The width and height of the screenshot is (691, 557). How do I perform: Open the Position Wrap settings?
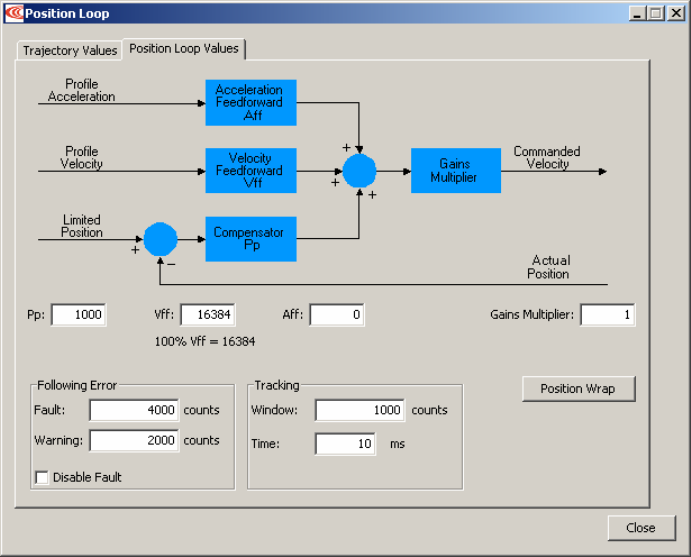coord(579,389)
